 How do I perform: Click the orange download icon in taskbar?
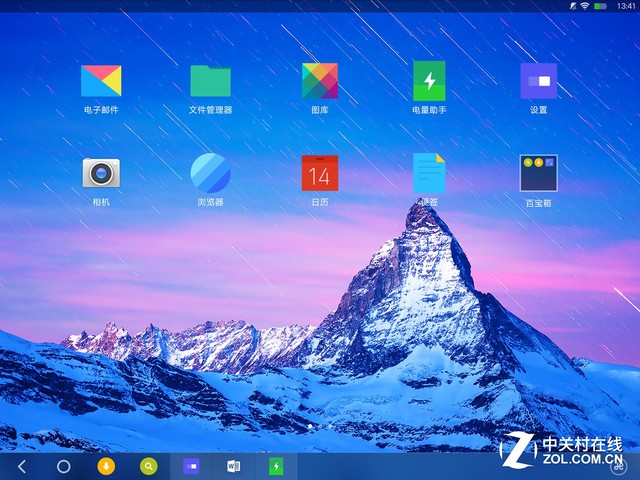tap(105, 466)
